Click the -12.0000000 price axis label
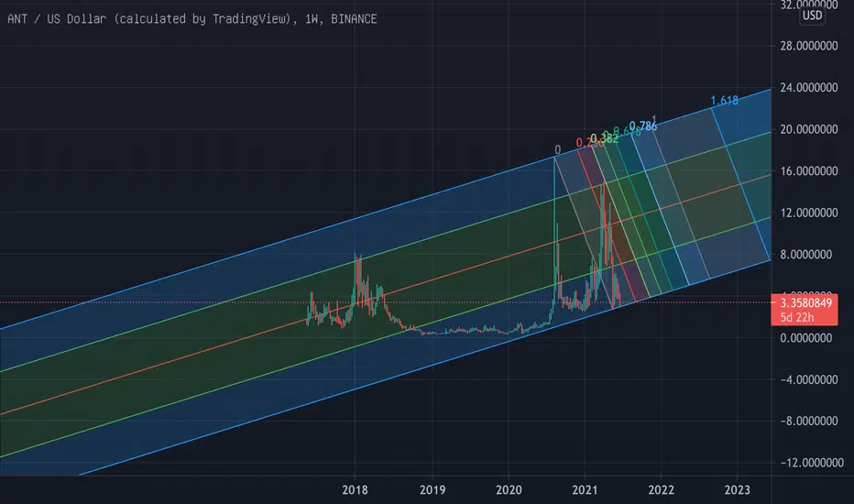The image size is (854, 504). coord(812,463)
